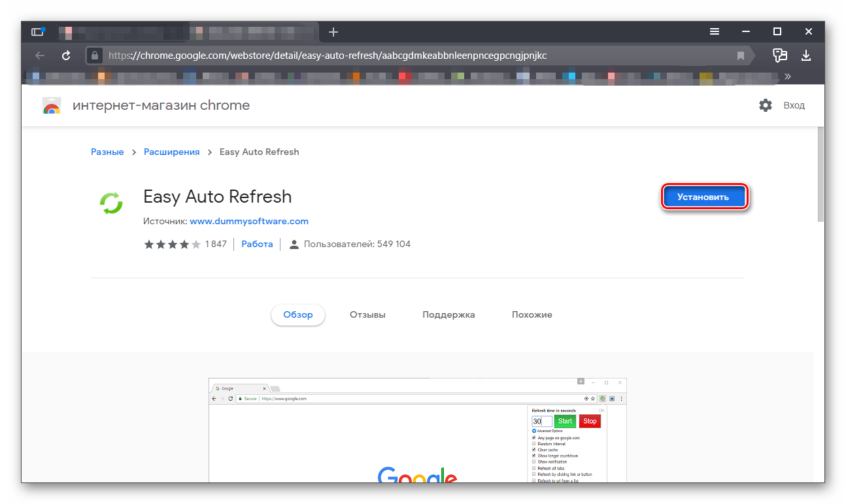Click the padlock security icon
Screen dimensions: 846x504
[x=95, y=56]
